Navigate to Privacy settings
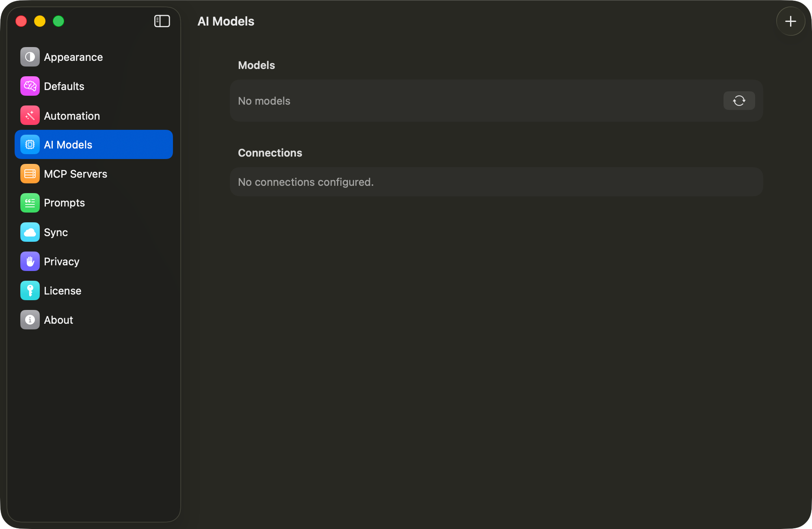Viewport: 812px width, 529px height. click(94, 262)
